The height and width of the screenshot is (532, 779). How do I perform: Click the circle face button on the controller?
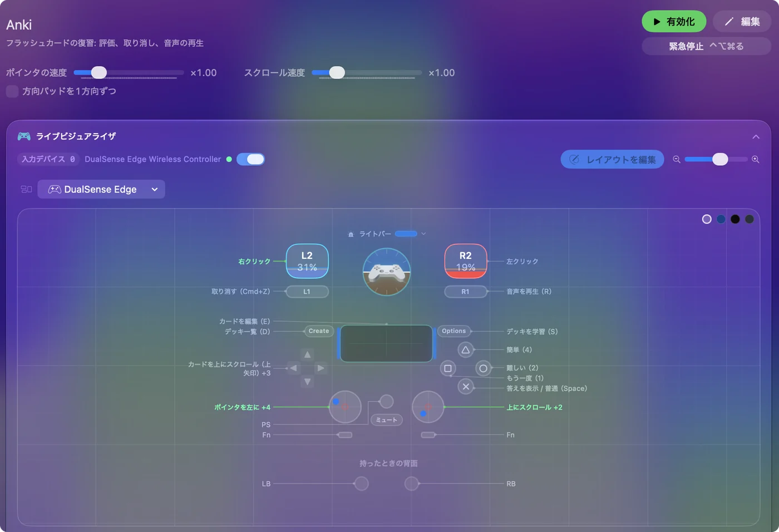click(484, 368)
